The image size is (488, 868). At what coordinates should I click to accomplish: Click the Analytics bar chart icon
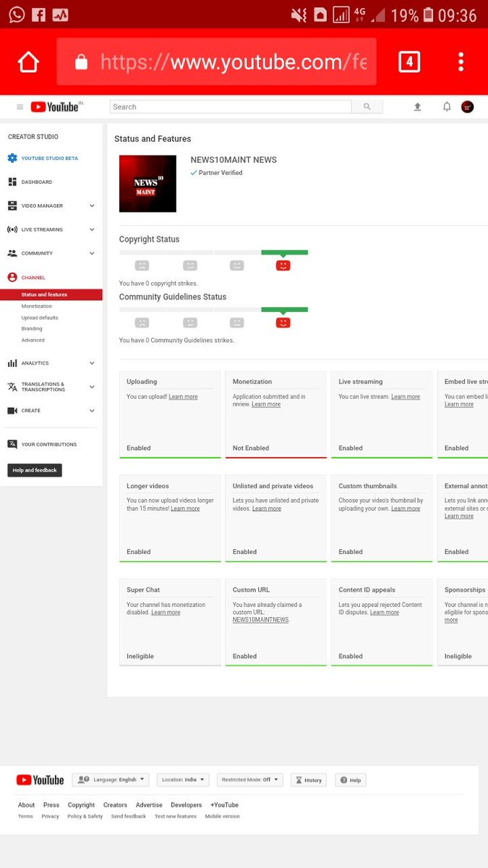click(12, 363)
